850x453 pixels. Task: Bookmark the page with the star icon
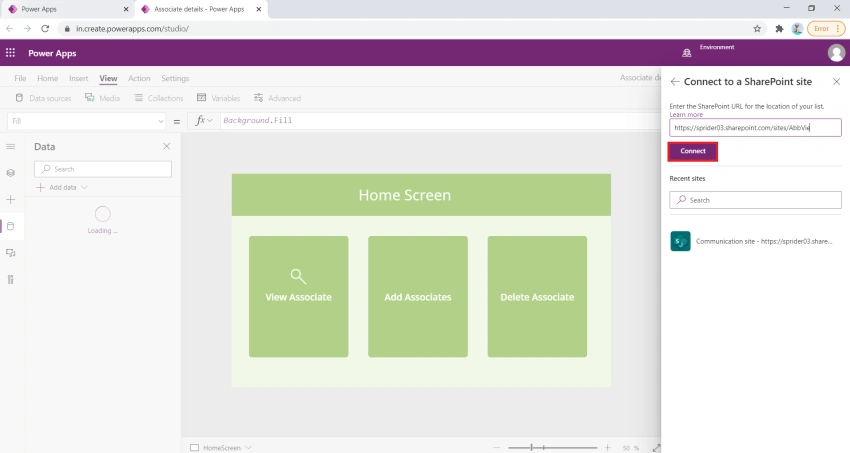757,29
